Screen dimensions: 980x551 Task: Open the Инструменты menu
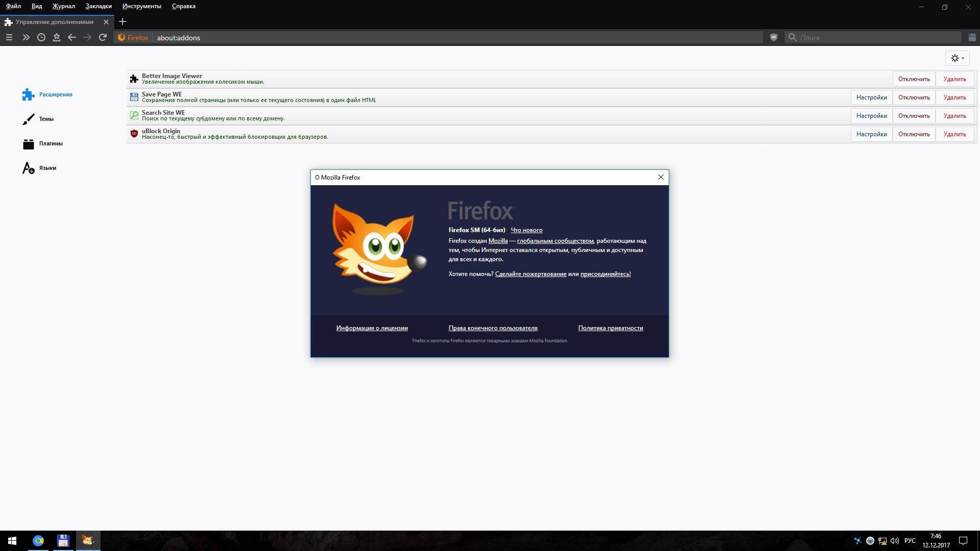coord(141,6)
